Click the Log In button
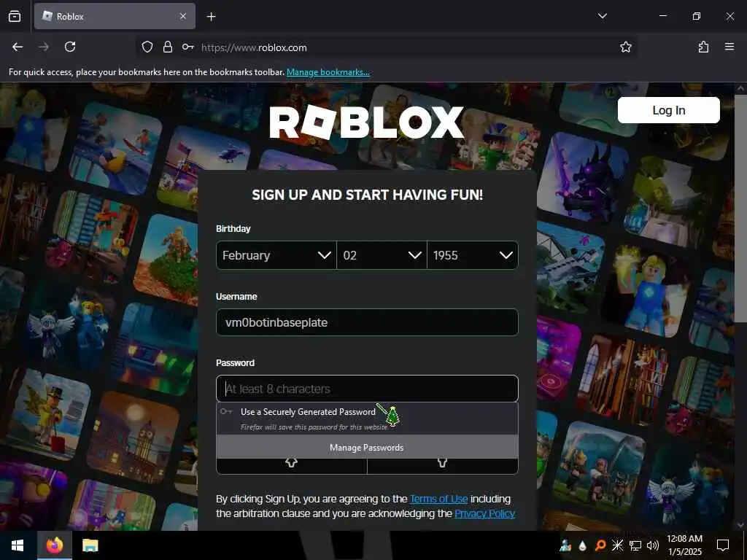Image resolution: width=747 pixels, height=560 pixels. click(x=668, y=111)
